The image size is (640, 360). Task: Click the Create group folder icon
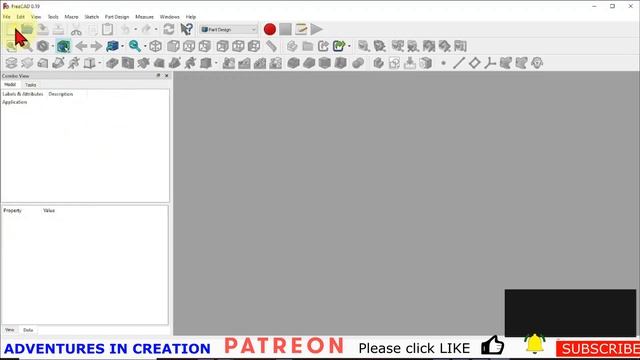coord(308,46)
